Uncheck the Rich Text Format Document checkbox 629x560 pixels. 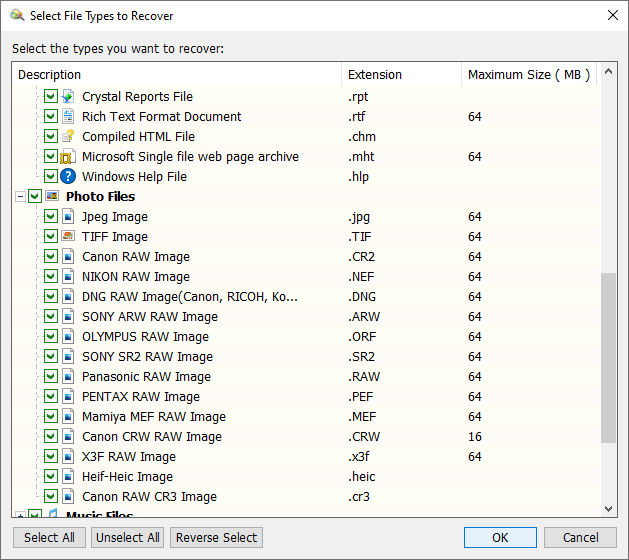(51, 116)
